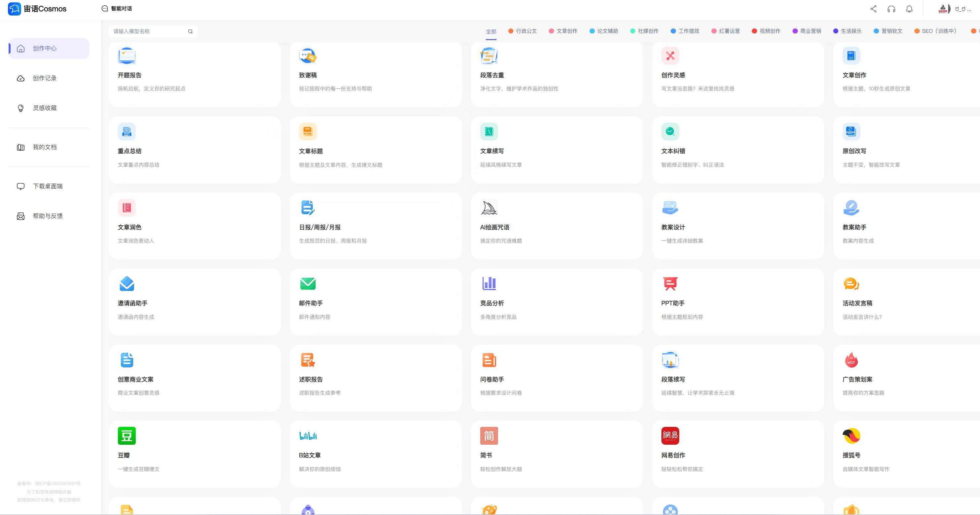Viewport: 980px width, 515px height.
Task: Open notifications bell icon
Action: point(909,9)
